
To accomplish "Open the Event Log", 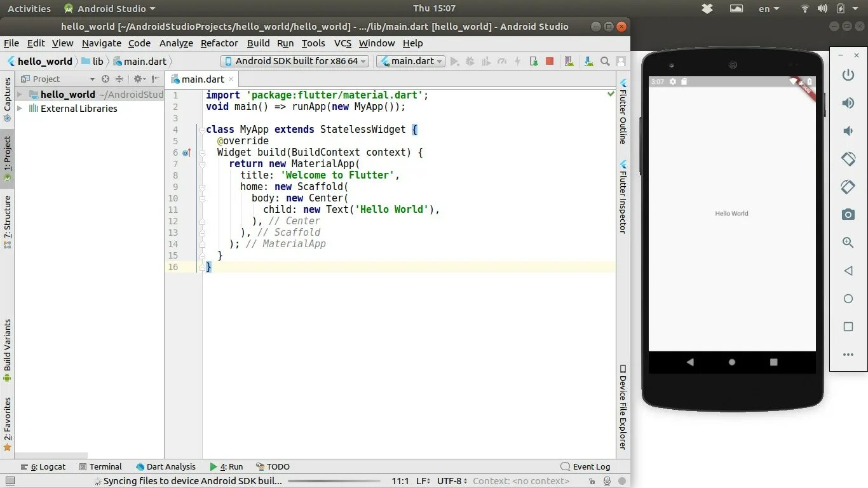I will point(585,467).
